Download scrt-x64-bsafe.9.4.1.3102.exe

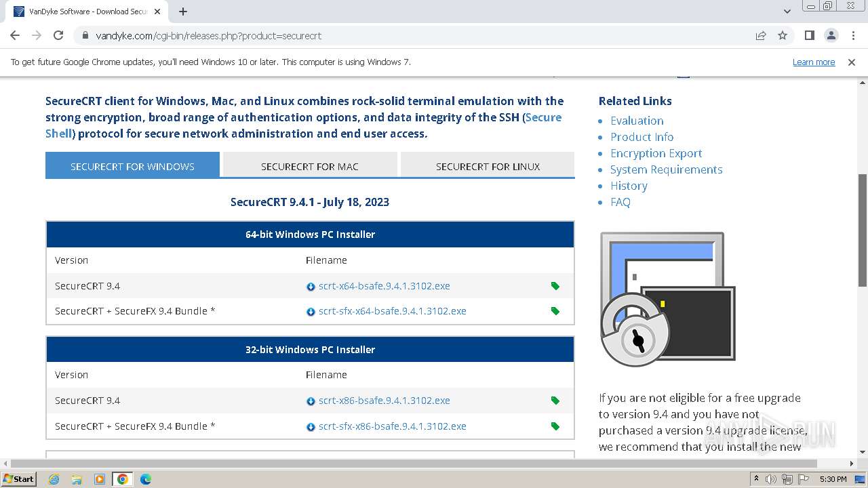(x=384, y=286)
